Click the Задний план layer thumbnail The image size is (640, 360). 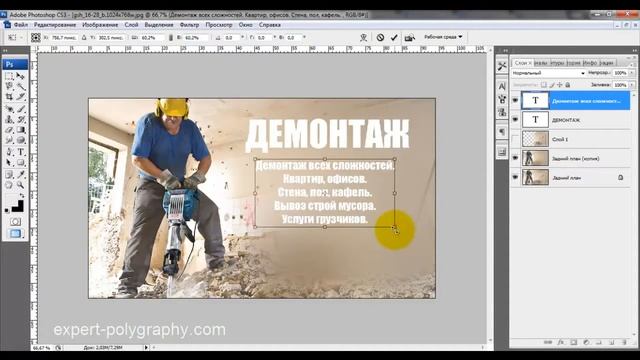coord(535,178)
